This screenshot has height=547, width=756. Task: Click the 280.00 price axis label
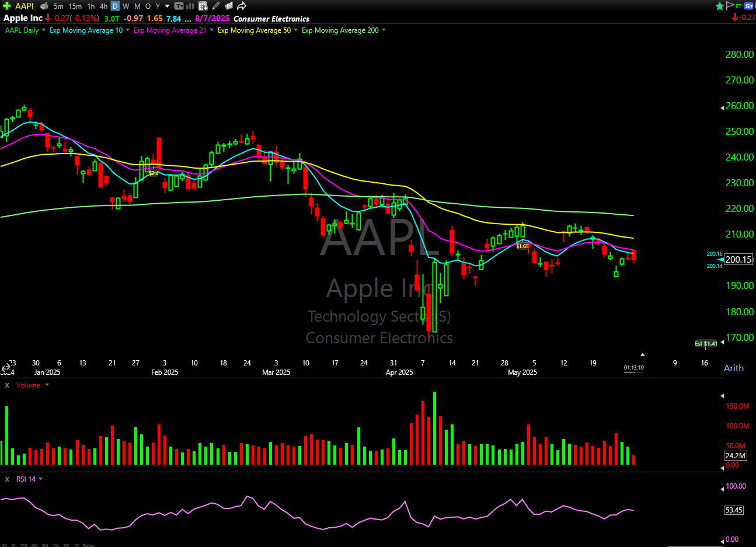[x=740, y=54]
